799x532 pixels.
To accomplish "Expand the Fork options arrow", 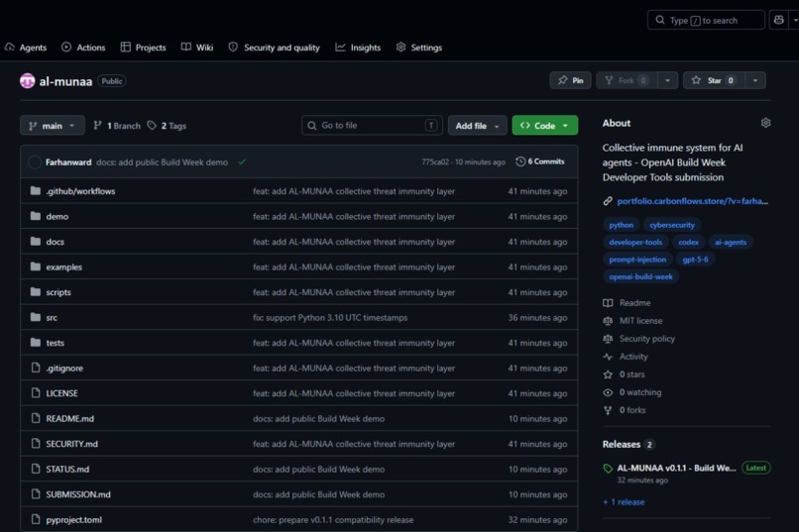I will click(667, 80).
